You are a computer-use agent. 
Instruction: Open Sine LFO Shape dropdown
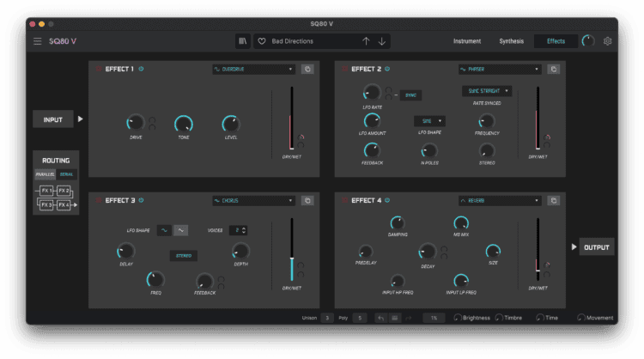click(x=429, y=121)
